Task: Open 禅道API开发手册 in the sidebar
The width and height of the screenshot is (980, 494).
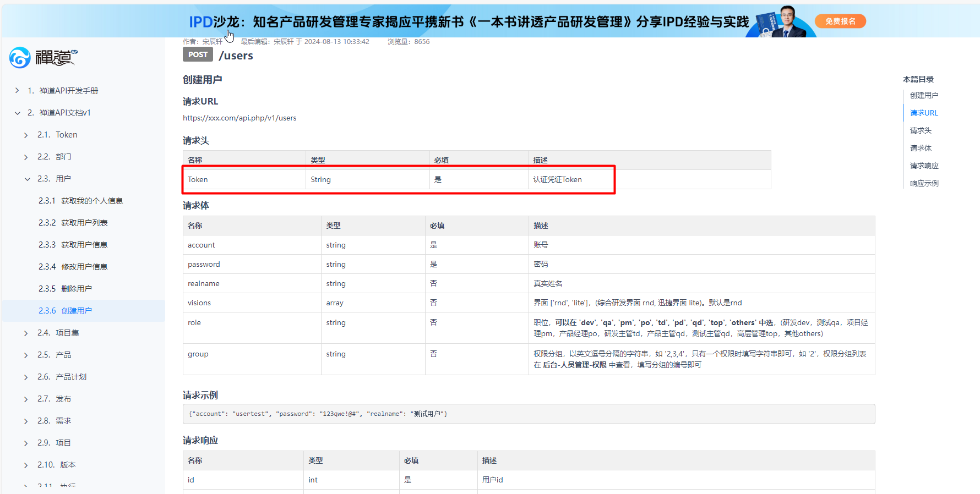Action: [x=69, y=91]
